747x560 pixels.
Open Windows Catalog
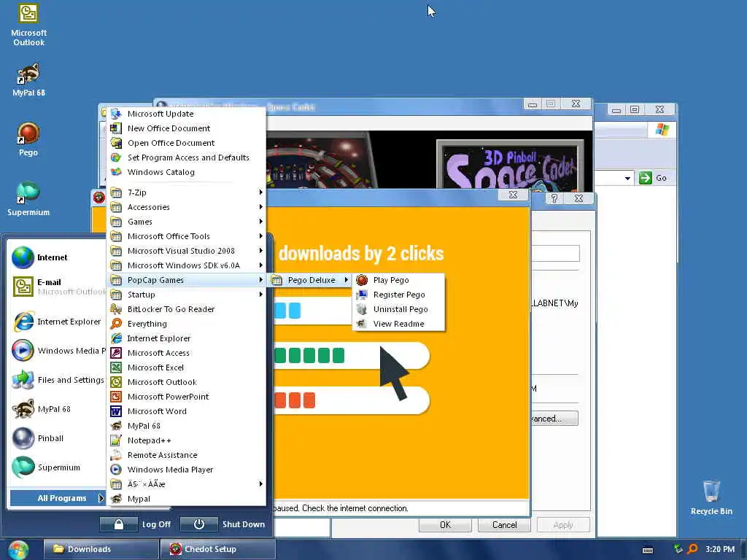pos(186,172)
